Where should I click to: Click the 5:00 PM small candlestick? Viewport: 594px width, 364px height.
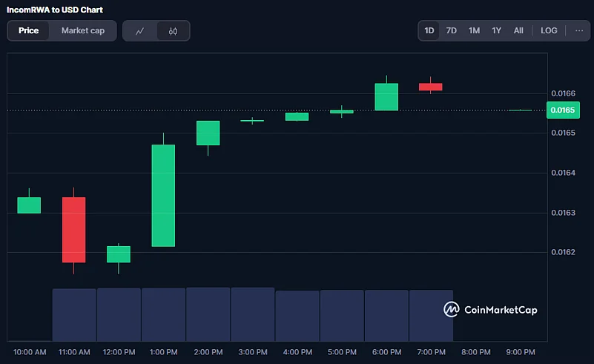342,112
